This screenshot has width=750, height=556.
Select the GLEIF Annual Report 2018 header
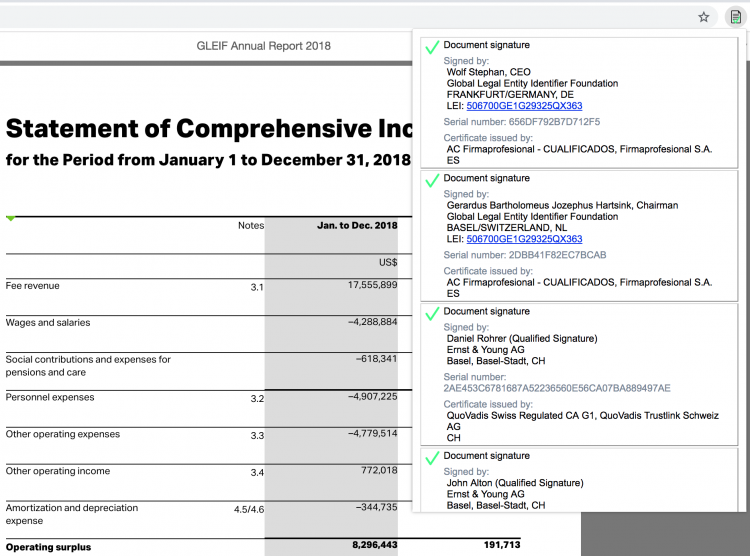[264, 46]
